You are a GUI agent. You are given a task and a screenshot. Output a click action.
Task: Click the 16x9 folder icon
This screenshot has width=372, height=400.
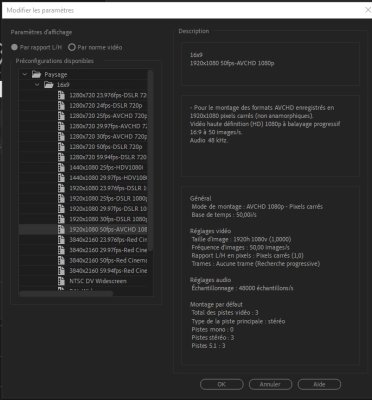tap(49, 85)
